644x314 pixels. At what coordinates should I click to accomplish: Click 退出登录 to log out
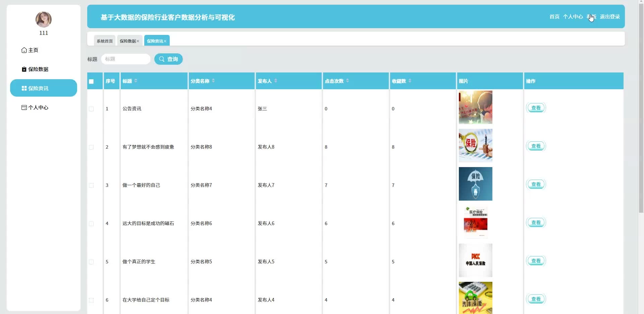click(610, 16)
